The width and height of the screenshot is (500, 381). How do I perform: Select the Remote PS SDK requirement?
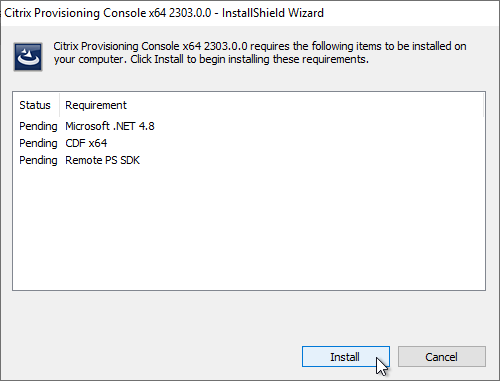pos(102,160)
